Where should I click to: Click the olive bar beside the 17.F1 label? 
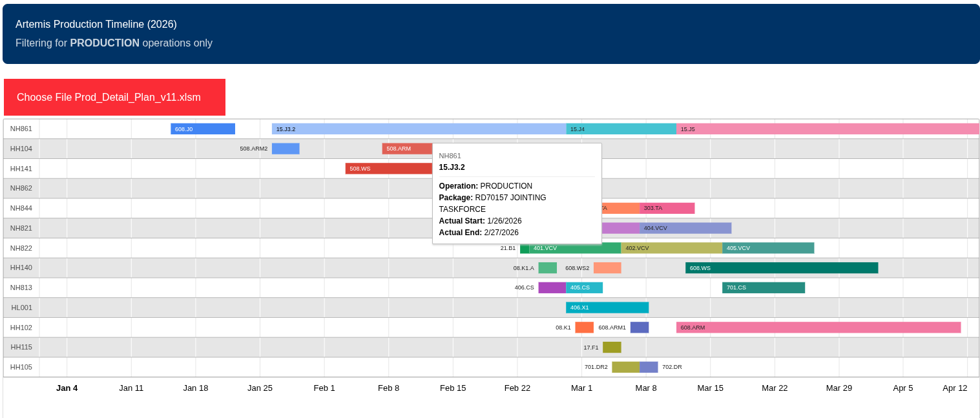(x=612, y=348)
